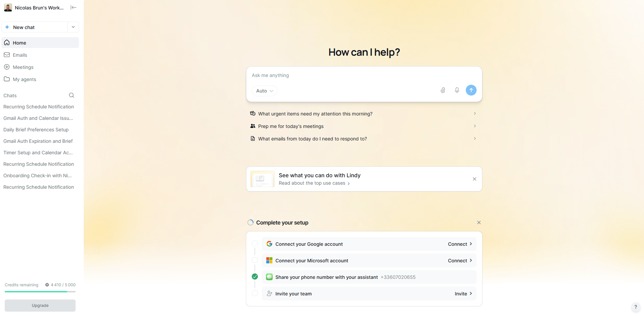Open the New chat dropdown arrow

click(x=73, y=27)
